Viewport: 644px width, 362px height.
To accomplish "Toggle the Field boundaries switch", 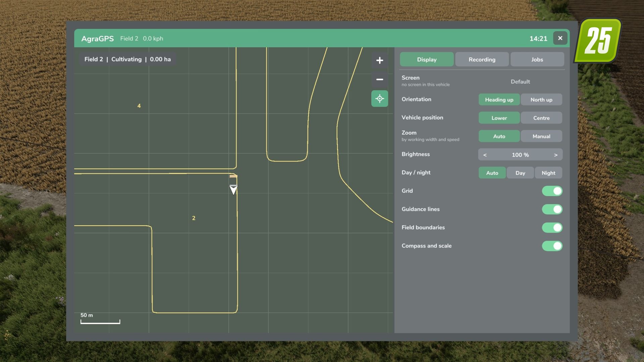I will click(552, 228).
